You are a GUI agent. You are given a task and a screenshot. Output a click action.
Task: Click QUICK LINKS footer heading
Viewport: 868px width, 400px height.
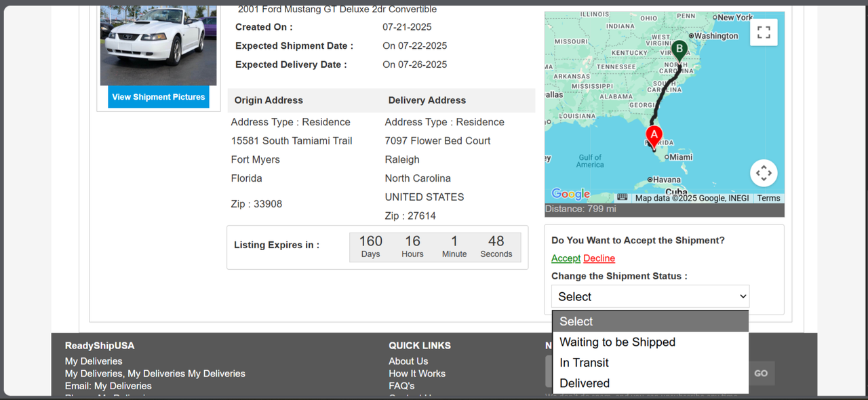[420, 346]
